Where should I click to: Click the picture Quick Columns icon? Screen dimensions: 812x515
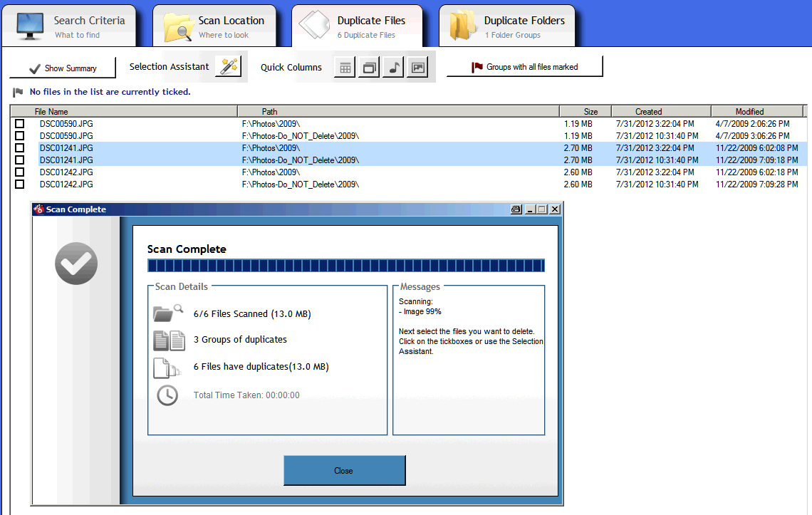tap(417, 68)
